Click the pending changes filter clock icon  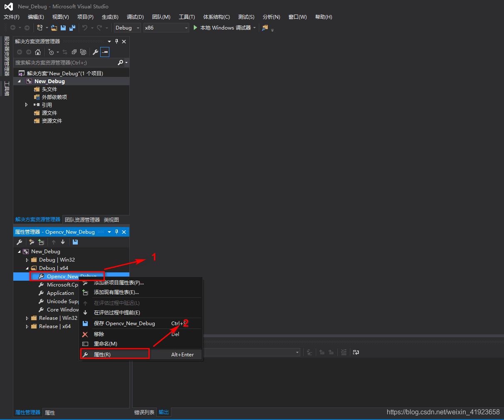click(51, 52)
